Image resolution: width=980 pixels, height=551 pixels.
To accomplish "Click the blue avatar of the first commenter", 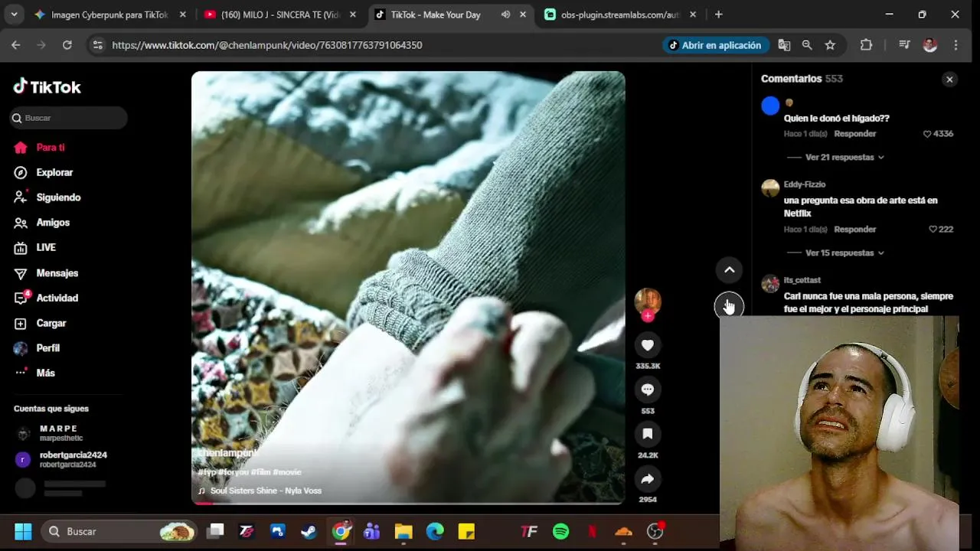I will (x=770, y=106).
